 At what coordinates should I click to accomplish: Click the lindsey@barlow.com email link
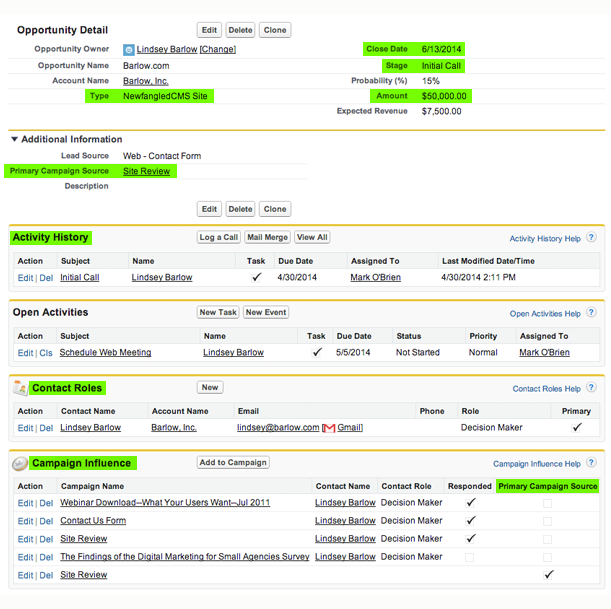pos(278,428)
